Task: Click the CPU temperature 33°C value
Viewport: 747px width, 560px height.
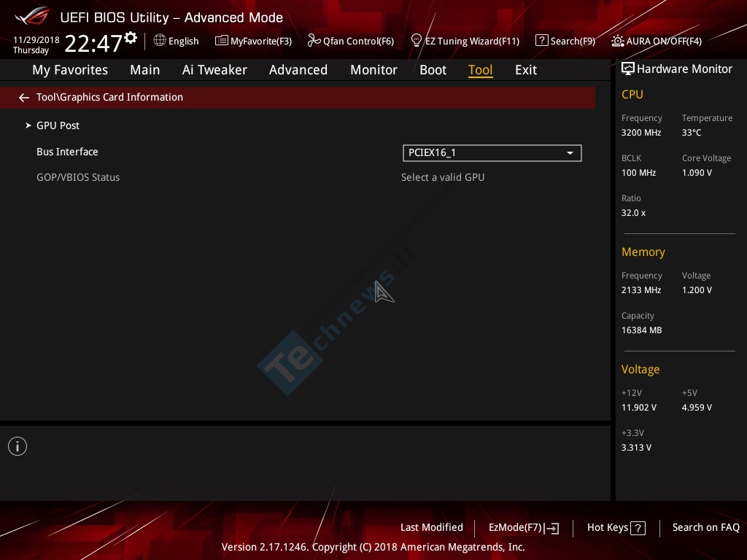Action: point(692,133)
